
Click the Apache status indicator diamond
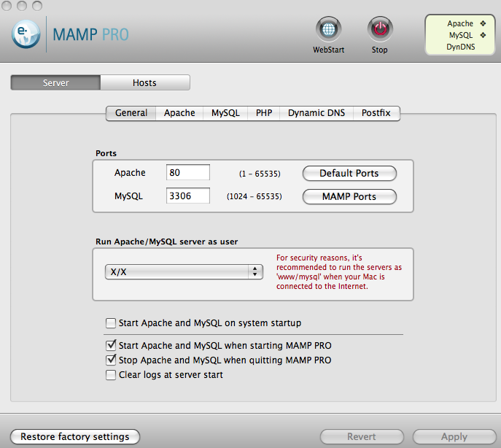483,23
